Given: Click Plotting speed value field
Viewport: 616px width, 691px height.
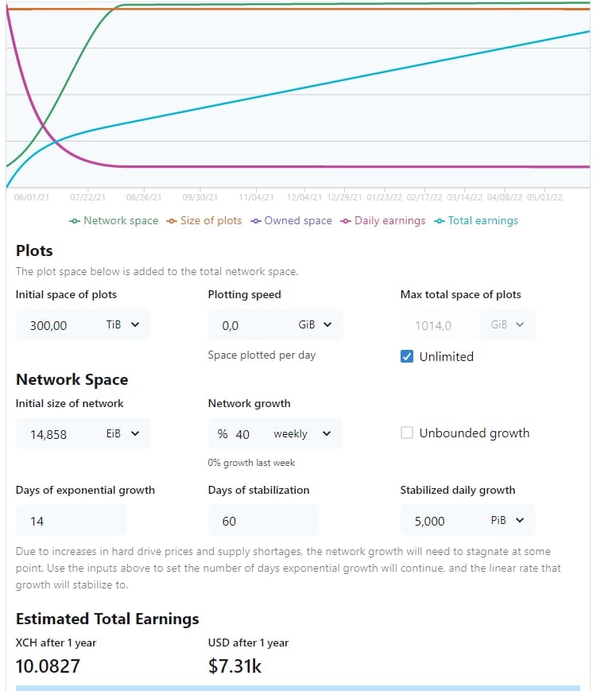Looking at the screenshot, I should [250, 324].
